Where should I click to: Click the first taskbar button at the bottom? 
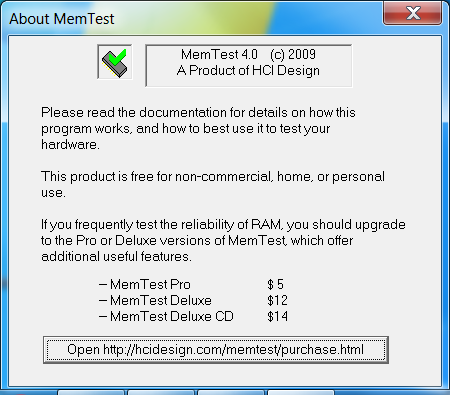point(91,392)
